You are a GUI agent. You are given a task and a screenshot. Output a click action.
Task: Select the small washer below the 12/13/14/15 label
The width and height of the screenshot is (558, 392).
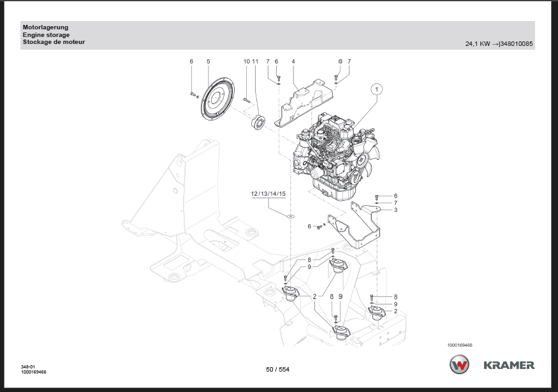click(291, 217)
